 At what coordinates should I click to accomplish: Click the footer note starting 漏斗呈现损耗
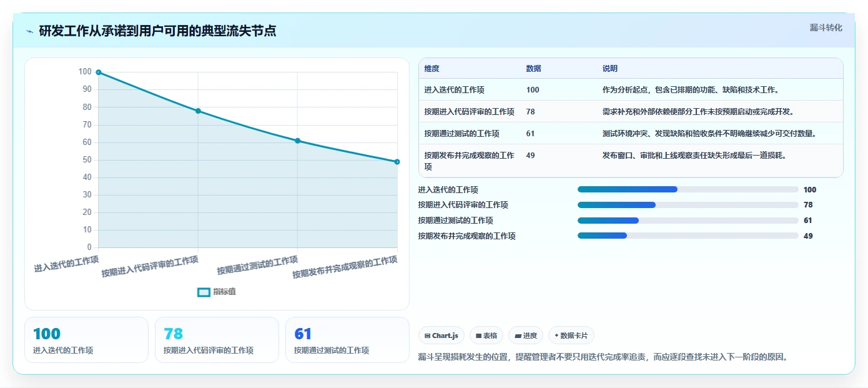tap(603, 357)
